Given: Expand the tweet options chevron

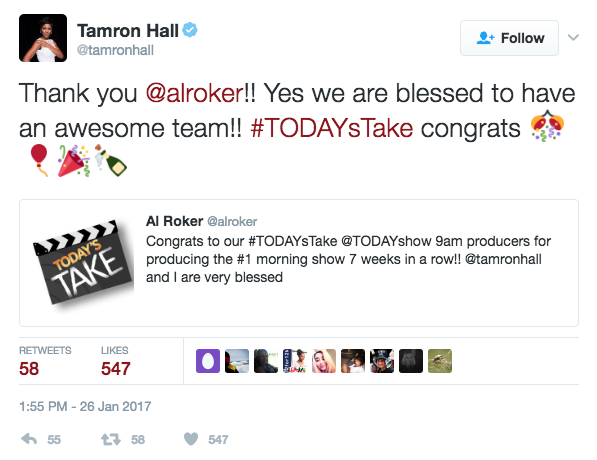Looking at the screenshot, I should coord(573,38).
